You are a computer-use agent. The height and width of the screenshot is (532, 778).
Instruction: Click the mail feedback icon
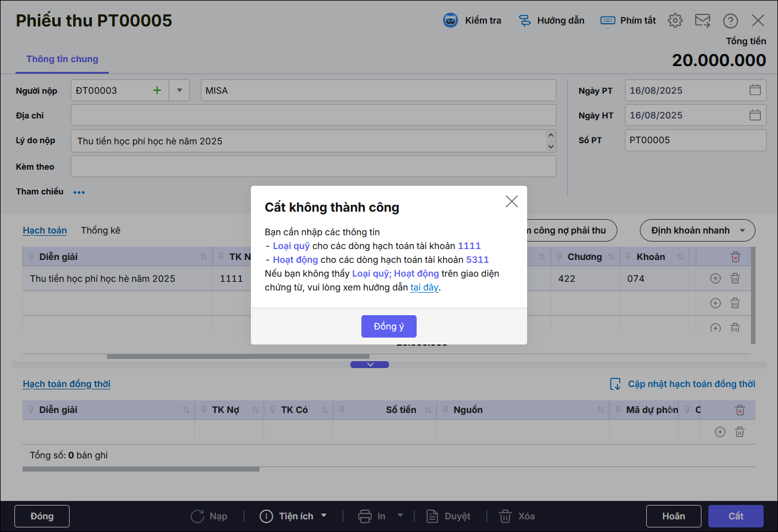(702, 21)
